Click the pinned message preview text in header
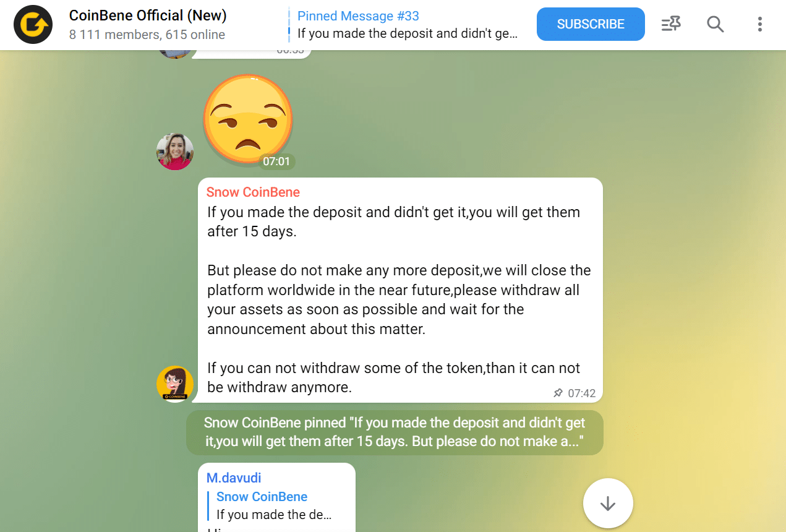 tap(407, 33)
